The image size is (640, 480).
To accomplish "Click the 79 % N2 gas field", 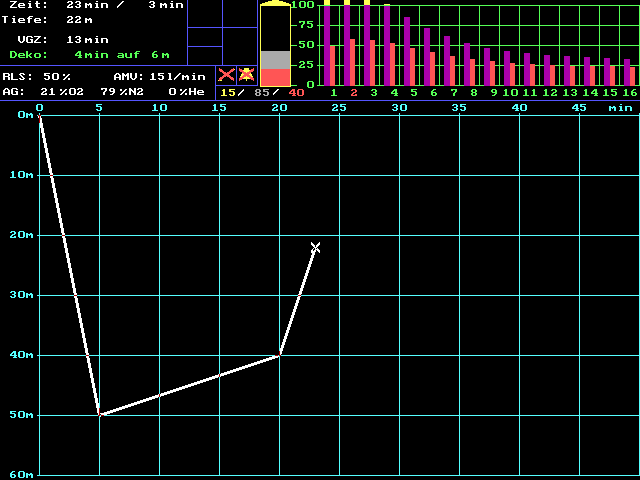I will pyautogui.click(x=122, y=91).
